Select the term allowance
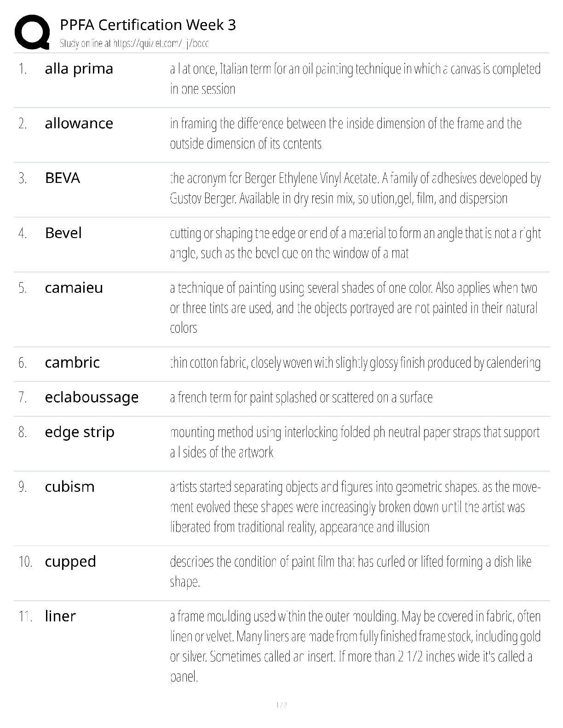563x728 pixels. click(79, 123)
